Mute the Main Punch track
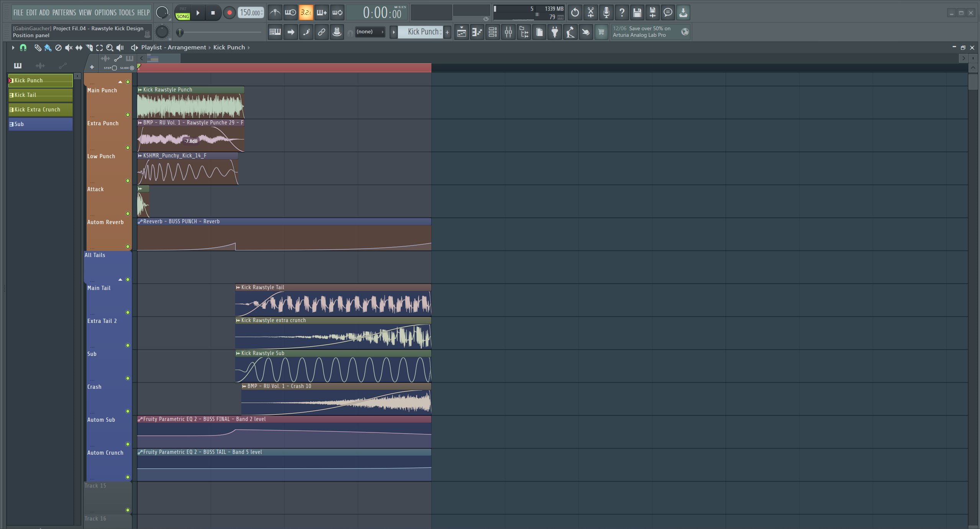The height and width of the screenshot is (529, 980). (x=128, y=115)
